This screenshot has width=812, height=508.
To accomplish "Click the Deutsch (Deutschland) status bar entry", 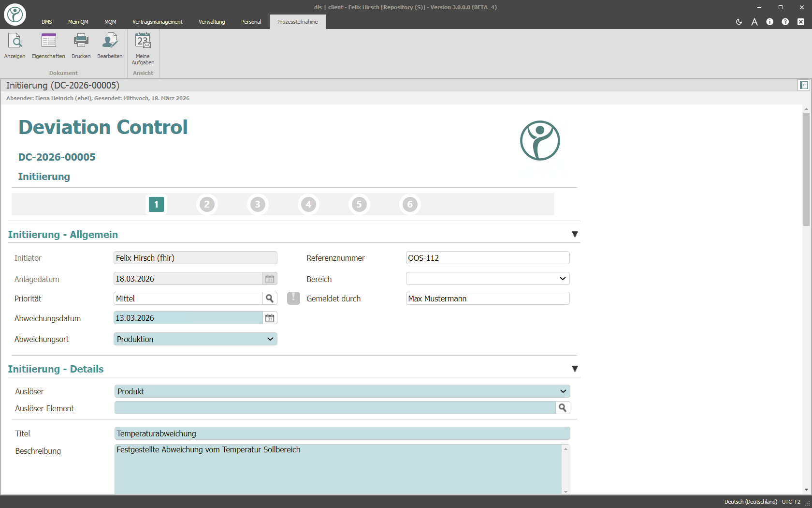I will click(762, 502).
